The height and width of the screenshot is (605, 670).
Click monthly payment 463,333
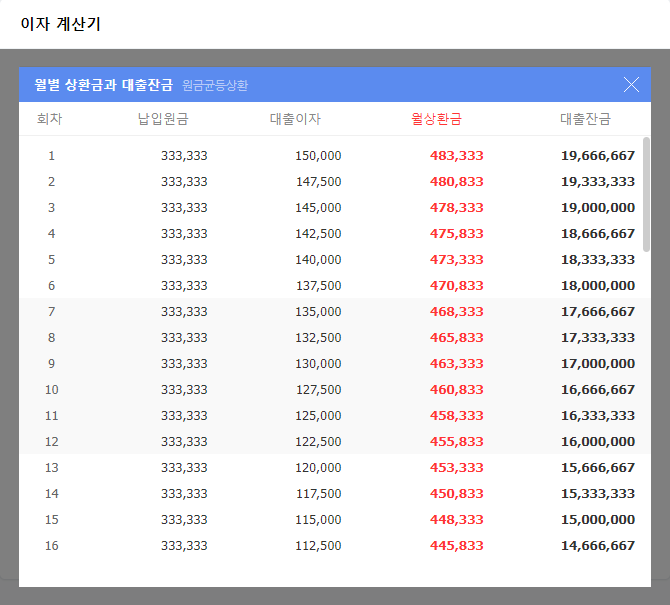[456, 364]
